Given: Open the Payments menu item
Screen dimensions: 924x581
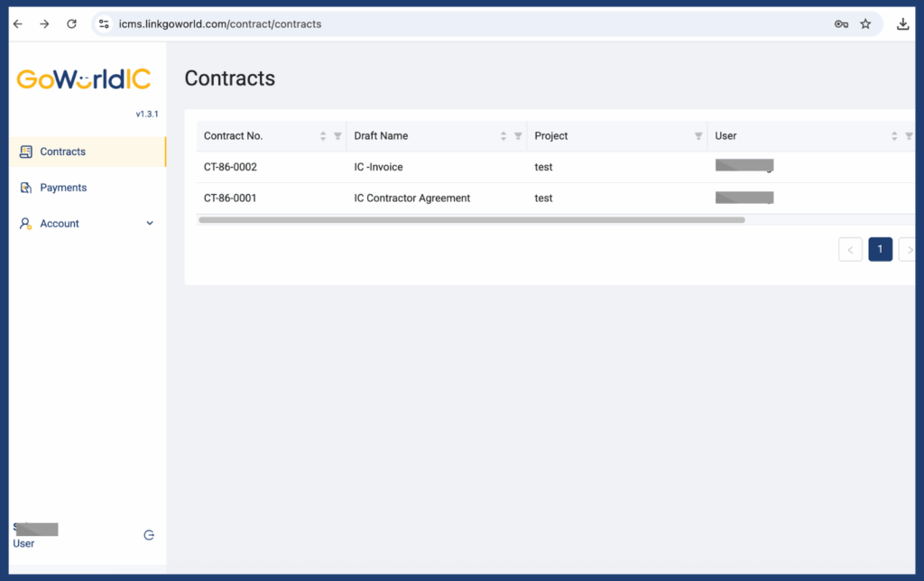Looking at the screenshot, I should 63,188.
